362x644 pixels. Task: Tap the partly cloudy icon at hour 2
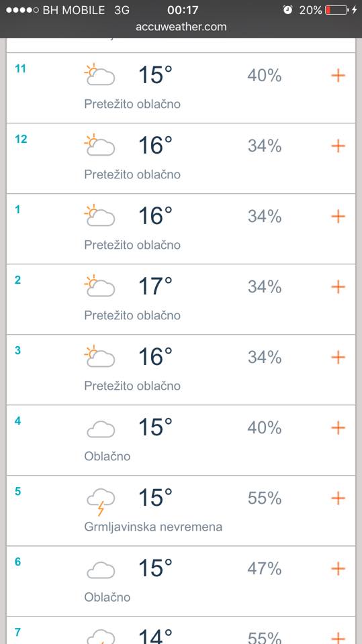[x=99, y=286]
